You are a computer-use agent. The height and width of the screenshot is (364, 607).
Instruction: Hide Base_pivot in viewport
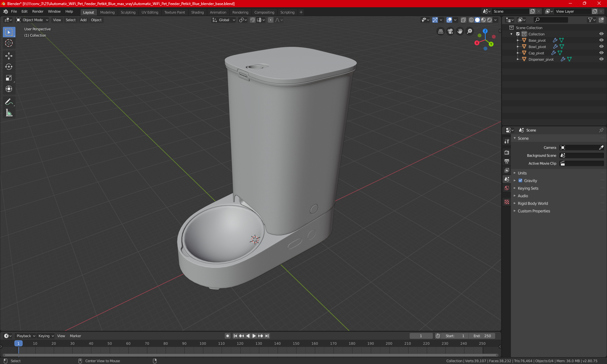click(x=601, y=40)
